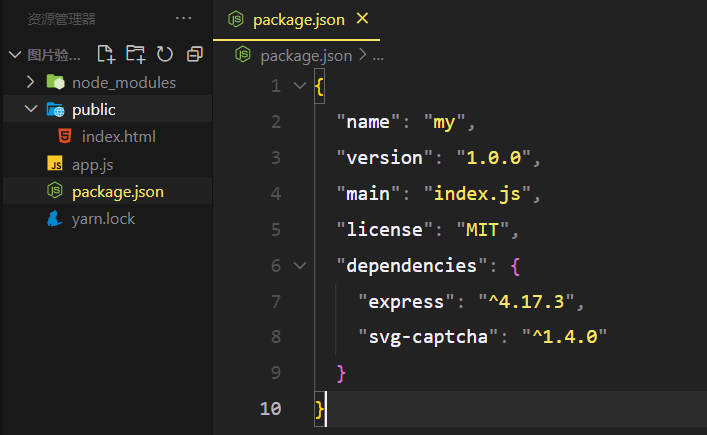707x435 pixels.
Task: Select the node_modules folder name
Action: click(x=124, y=83)
